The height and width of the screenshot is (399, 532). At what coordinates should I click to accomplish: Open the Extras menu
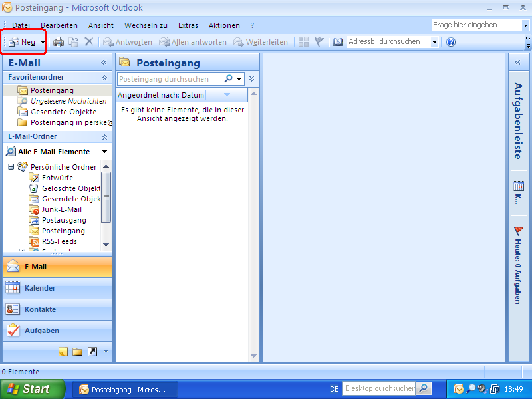188,25
